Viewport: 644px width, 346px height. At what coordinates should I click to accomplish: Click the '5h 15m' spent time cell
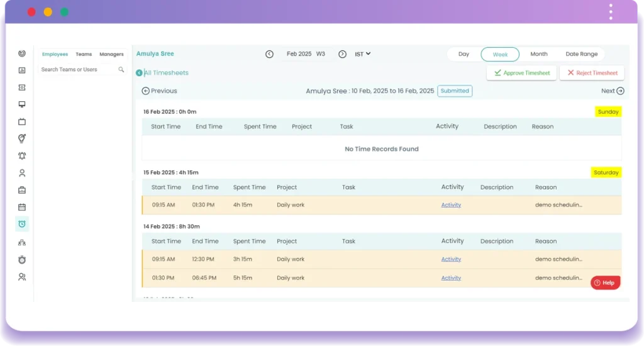[x=243, y=278]
